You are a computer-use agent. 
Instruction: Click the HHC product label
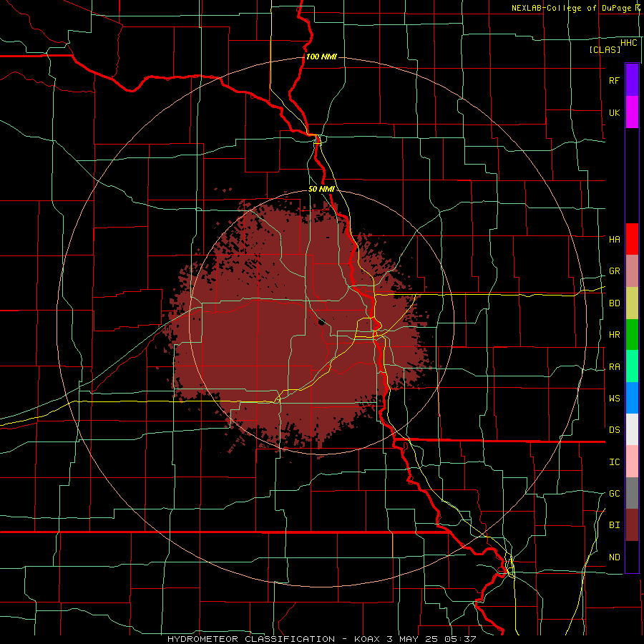point(629,43)
